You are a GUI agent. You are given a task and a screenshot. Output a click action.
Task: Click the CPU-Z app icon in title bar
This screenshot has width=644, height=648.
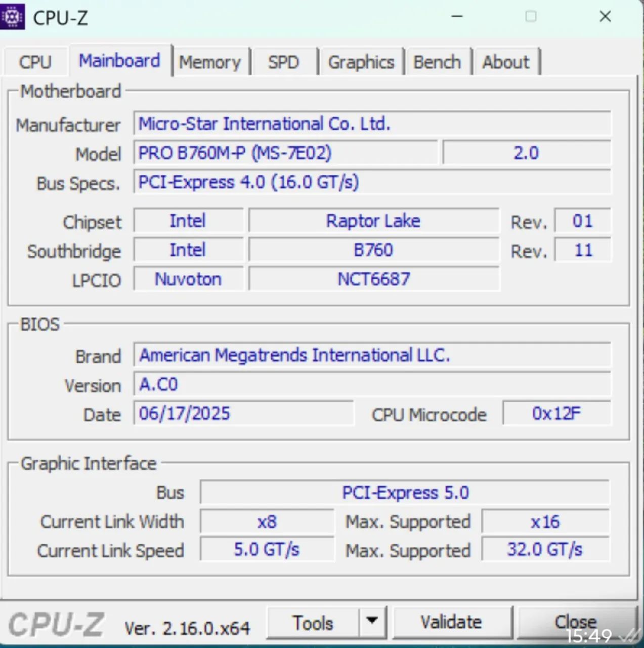12,17
